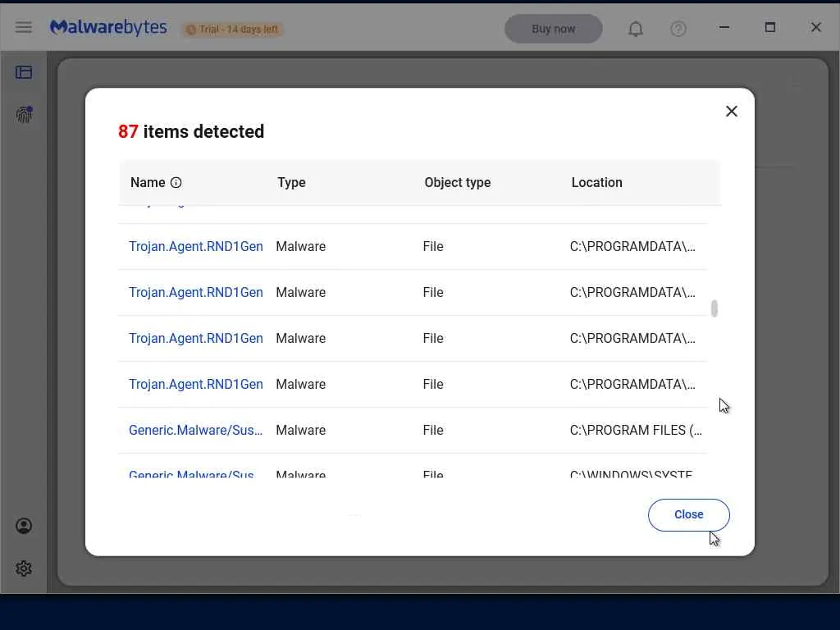This screenshot has width=840, height=630.
Task: Click the Location column header
Action: pos(596,183)
